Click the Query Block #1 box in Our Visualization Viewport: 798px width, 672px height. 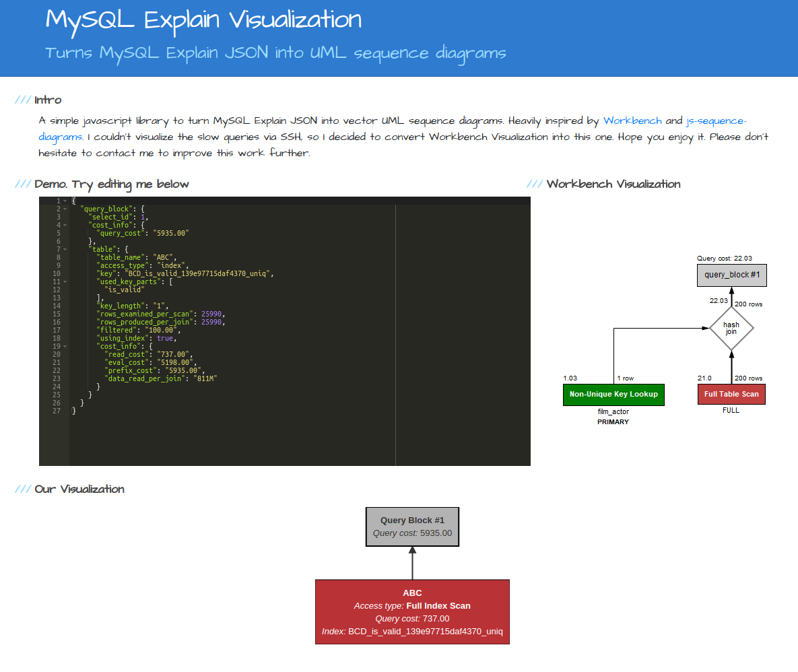tap(412, 527)
